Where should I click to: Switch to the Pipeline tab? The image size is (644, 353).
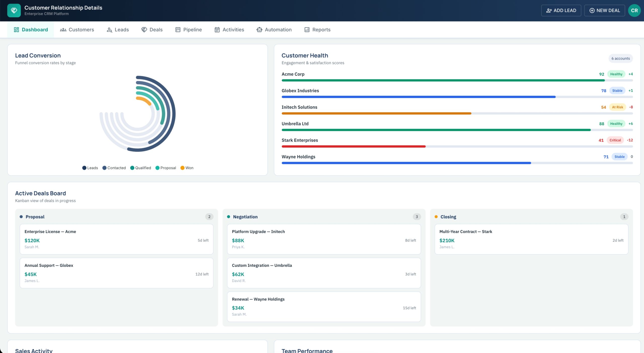188,30
